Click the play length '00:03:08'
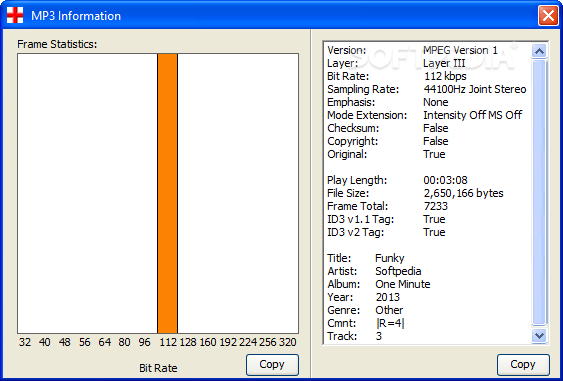Screen dimensions: 563x381 [446, 180]
